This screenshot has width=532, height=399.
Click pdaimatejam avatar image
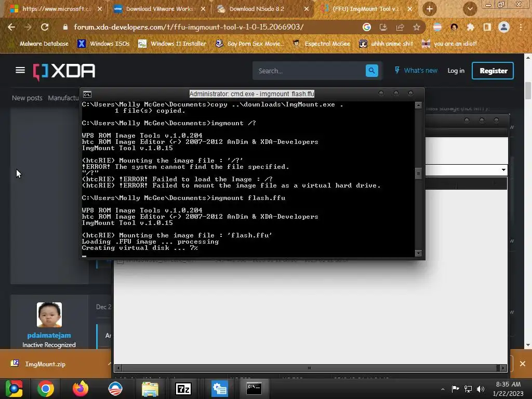click(49, 314)
